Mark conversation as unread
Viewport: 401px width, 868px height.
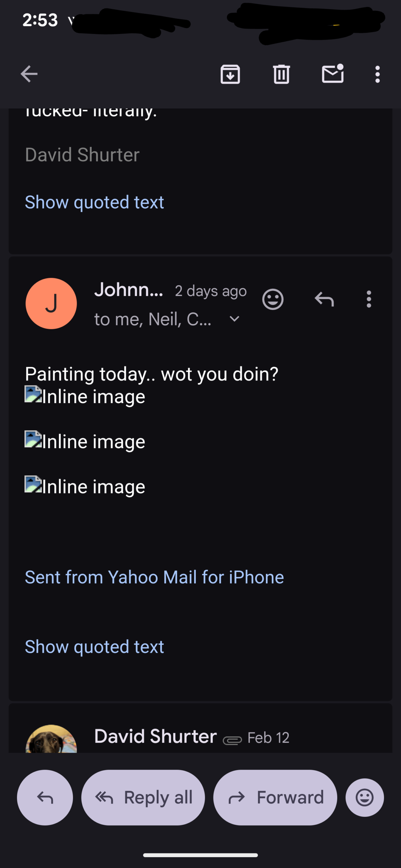pyautogui.click(x=332, y=74)
